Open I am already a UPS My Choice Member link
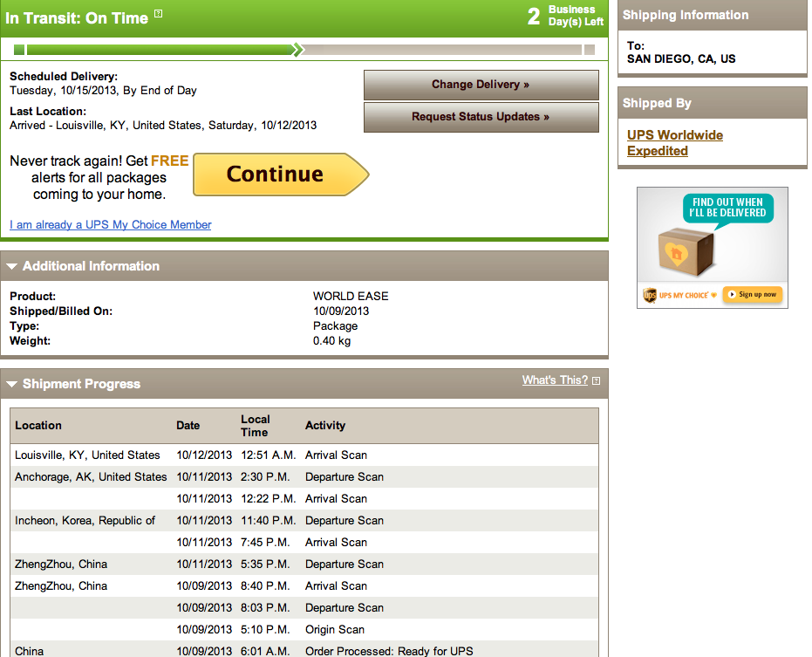This screenshot has height=657, width=812. tap(110, 225)
